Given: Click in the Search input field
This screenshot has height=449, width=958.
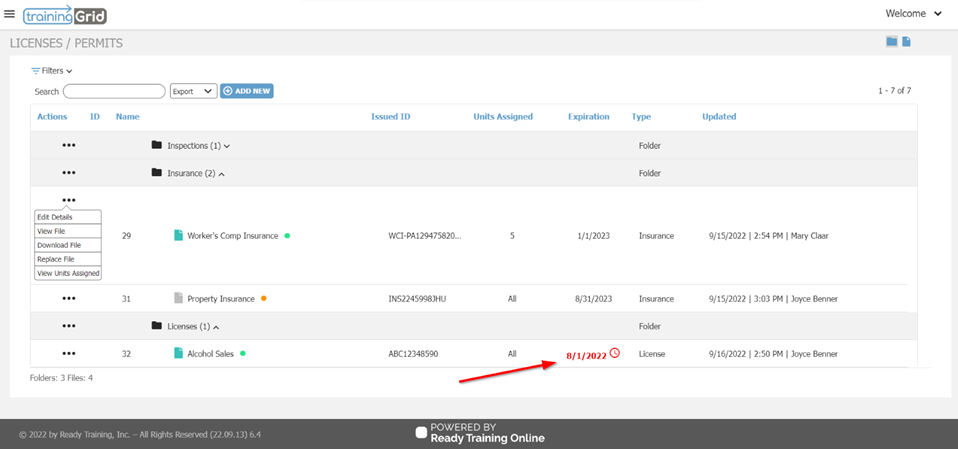Looking at the screenshot, I should coord(114,91).
